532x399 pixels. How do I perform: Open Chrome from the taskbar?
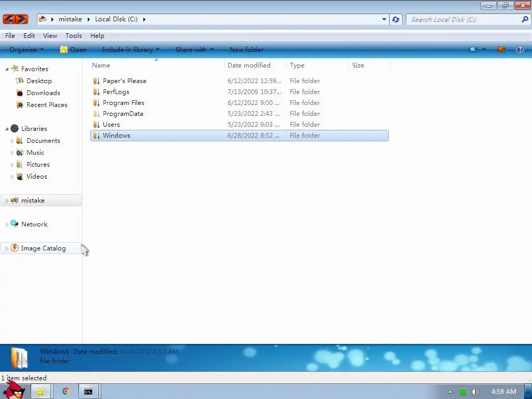(66, 392)
